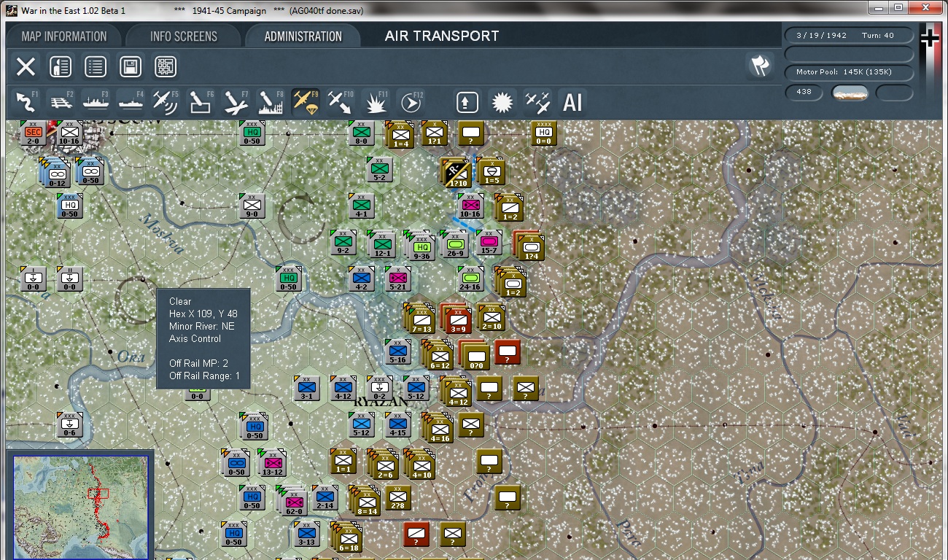948x560 pixels.
Task: Select the Soviet 2?8 counter
Action: tap(397, 498)
